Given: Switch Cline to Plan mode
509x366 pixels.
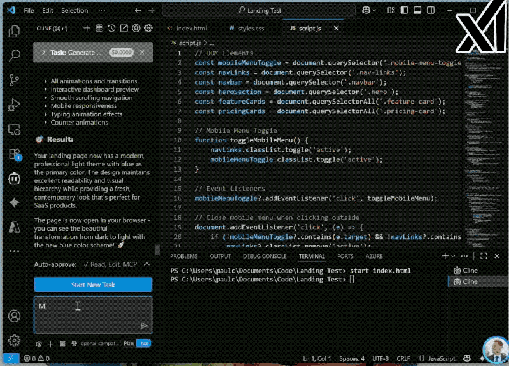Looking at the screenshot, I should [x=129, y=343].
